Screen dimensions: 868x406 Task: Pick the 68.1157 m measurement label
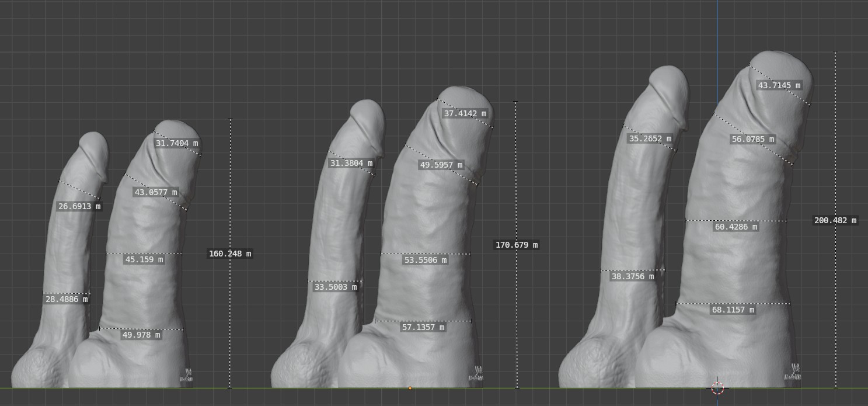pyautogui.click(x=733, y=310)
